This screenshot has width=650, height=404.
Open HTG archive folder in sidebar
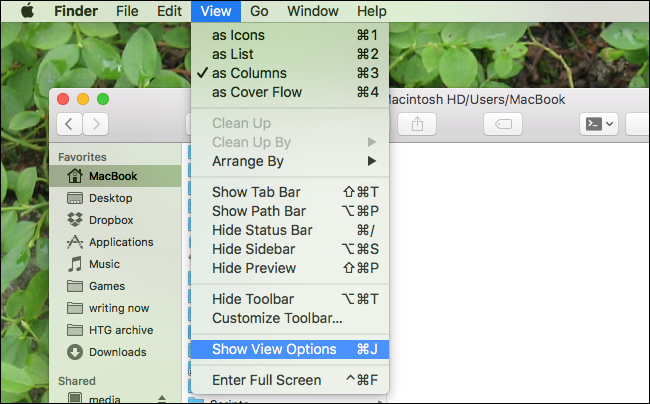[x=115, y=330]
